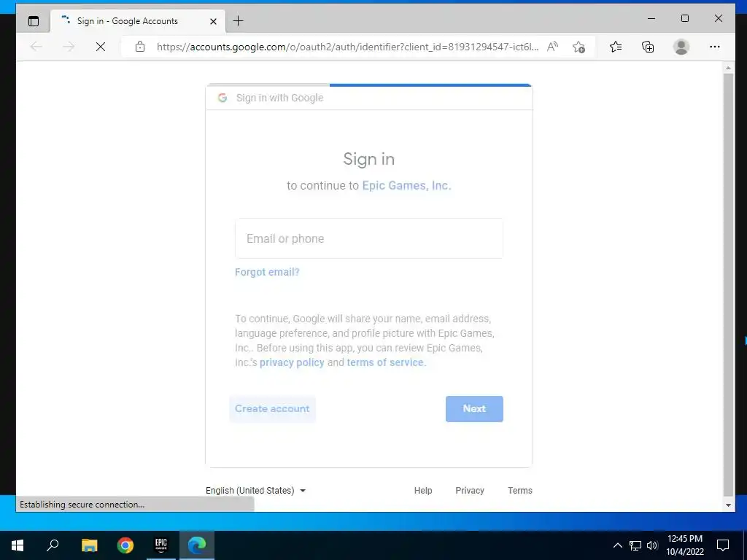Click the scrollbar down arrow
The image size is (747, 560).
729,505
